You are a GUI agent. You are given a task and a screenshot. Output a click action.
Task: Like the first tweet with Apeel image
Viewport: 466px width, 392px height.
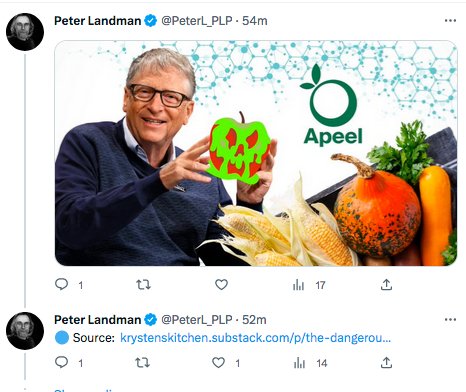pos(221,285)
